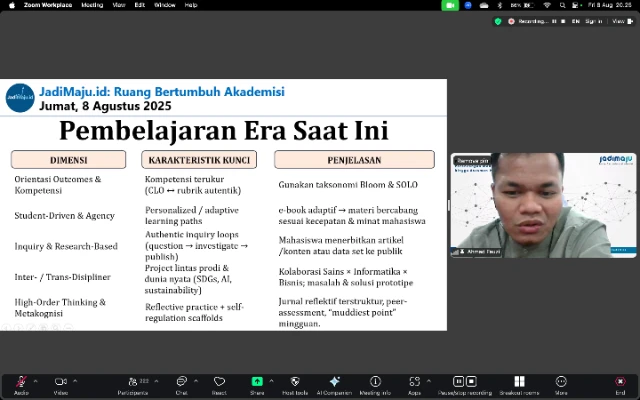The width and height of the screenshot is (640, 400).
Task: Open the EN language selector
Action: pos(576,21)
